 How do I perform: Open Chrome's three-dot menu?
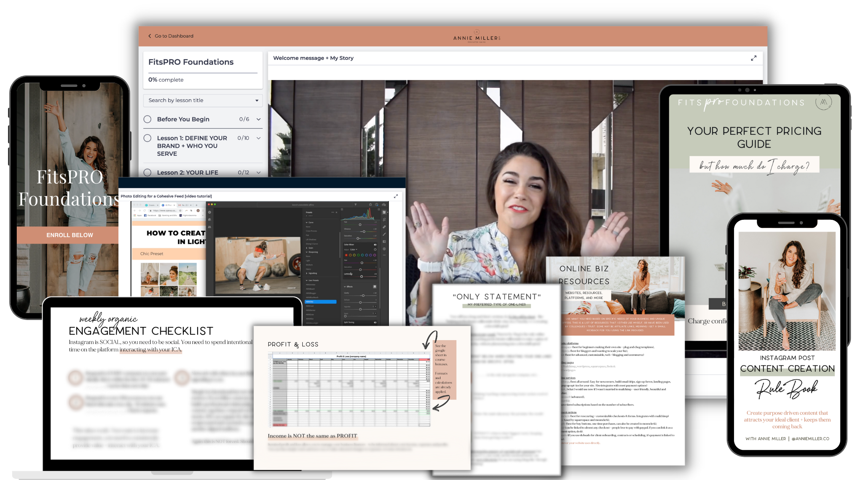pyautogui.click(x=203, y=211)
